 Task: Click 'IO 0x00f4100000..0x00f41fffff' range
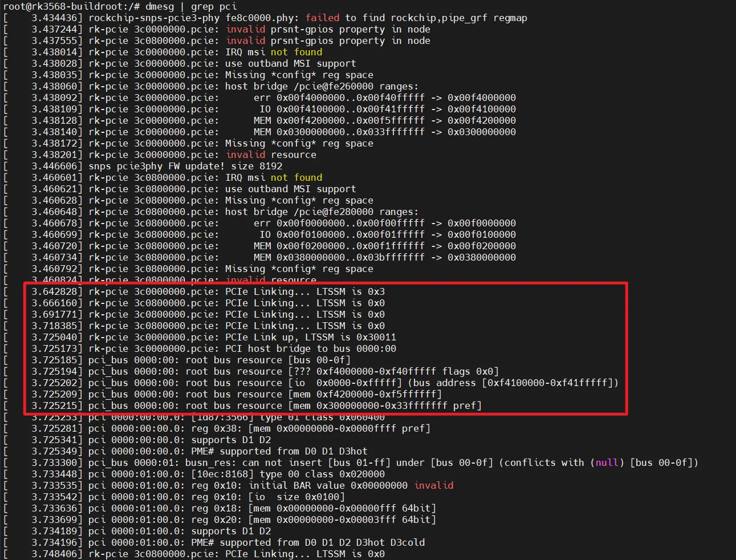pos(342,109)
